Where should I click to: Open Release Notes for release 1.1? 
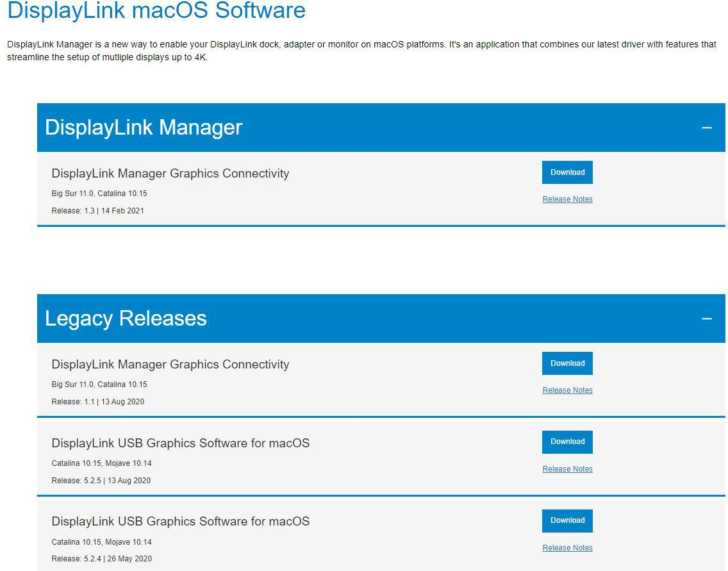tap(567, 390)
